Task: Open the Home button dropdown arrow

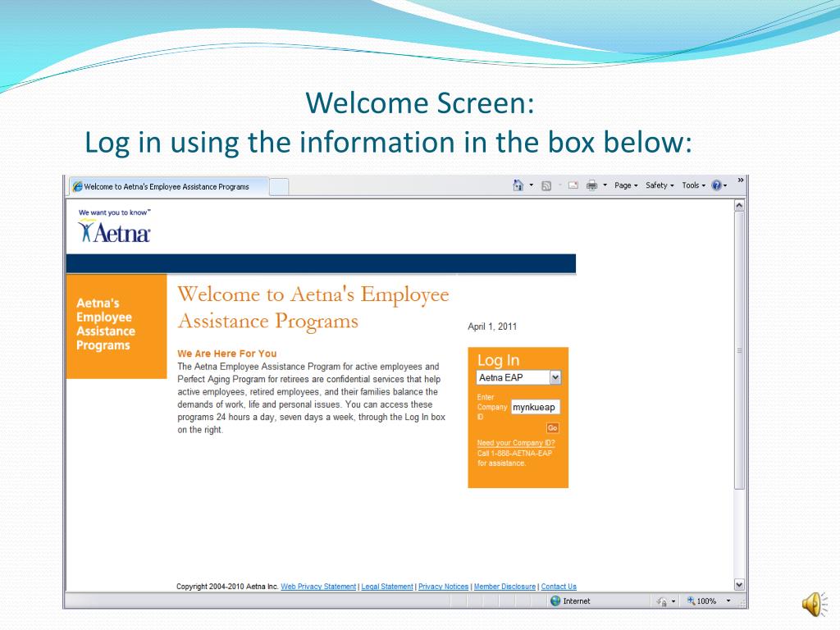Action: click(532, 185)
